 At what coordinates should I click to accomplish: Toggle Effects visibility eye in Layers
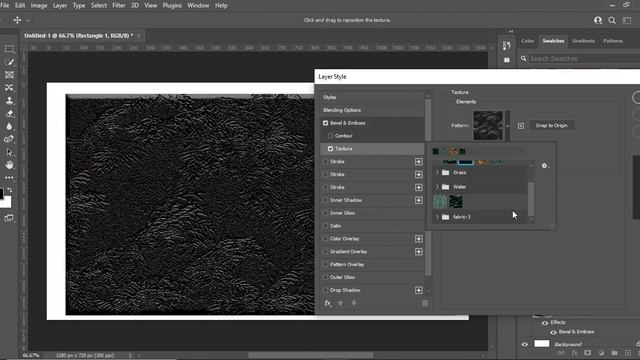tap(545, 322)
